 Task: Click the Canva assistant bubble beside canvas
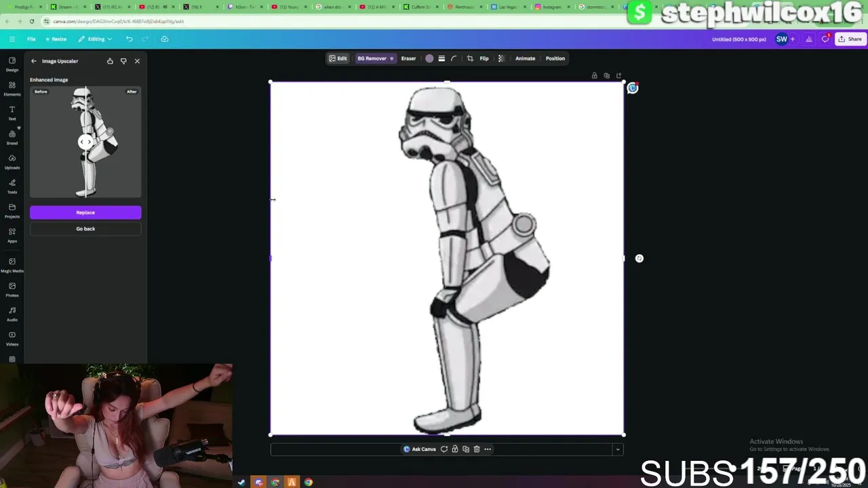tap(633, 88)
